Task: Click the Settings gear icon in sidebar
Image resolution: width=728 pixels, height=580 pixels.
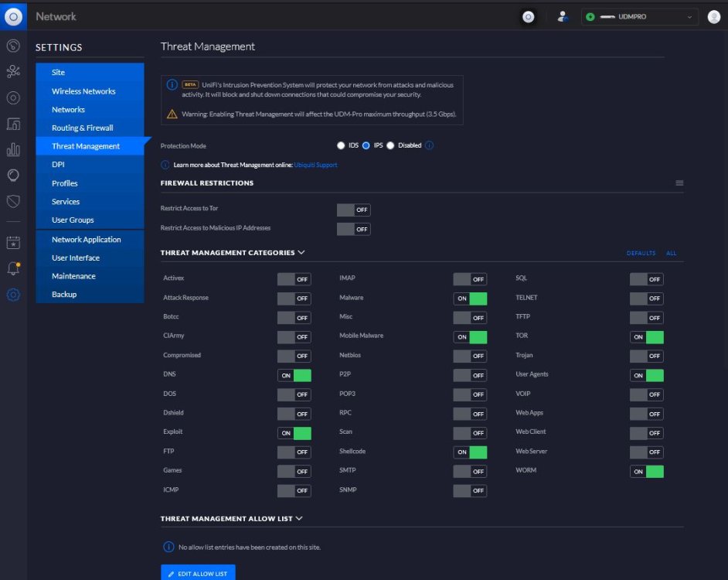Action: click(x=13, y=294)
